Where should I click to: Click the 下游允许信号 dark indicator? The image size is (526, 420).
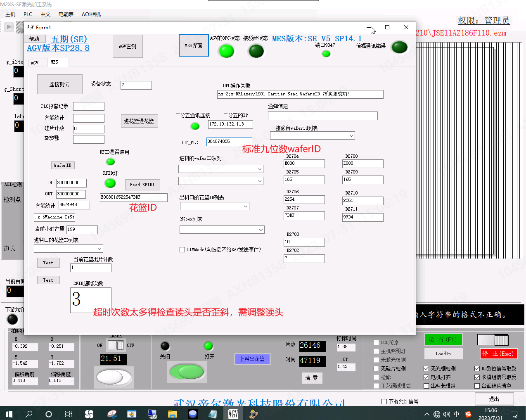click(x=12, y=319)
